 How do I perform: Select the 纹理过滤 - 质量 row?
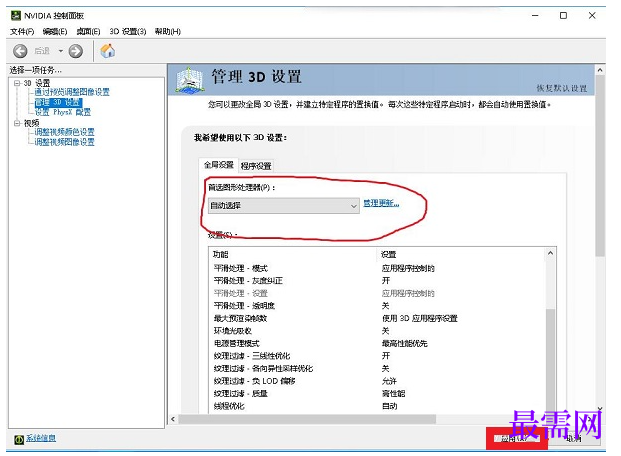tap(377, 394)
